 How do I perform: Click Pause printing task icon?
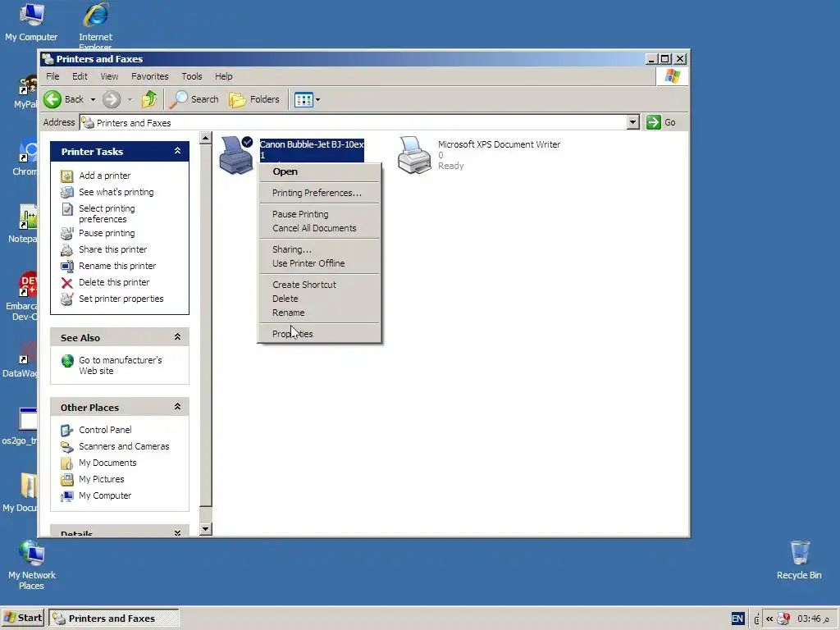(x=67, y=234)
